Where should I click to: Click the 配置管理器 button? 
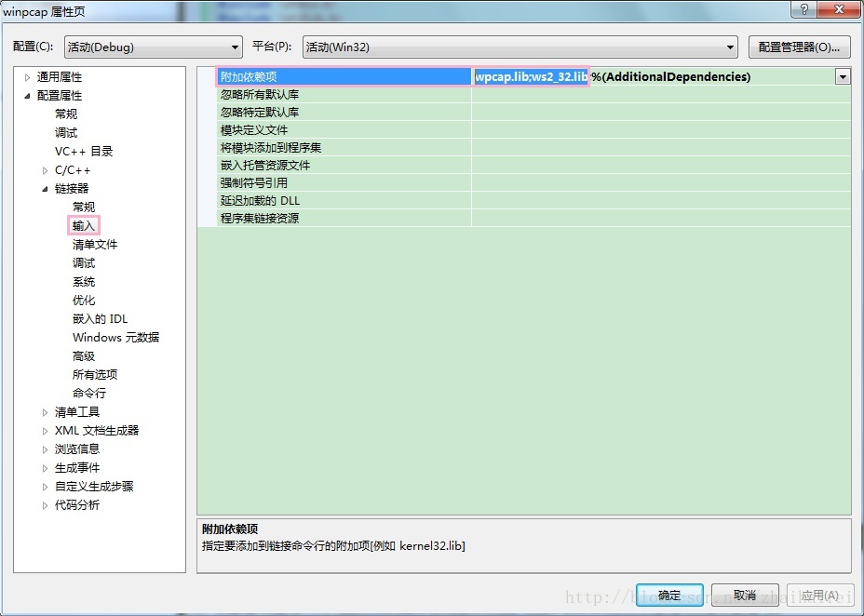click(x=799, y=47)
